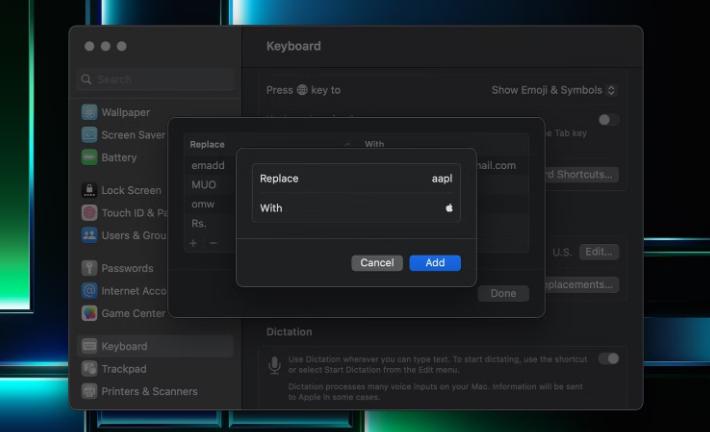Edit the Replace field containing aapl
710x432 pixels.
tap(356, 178)
